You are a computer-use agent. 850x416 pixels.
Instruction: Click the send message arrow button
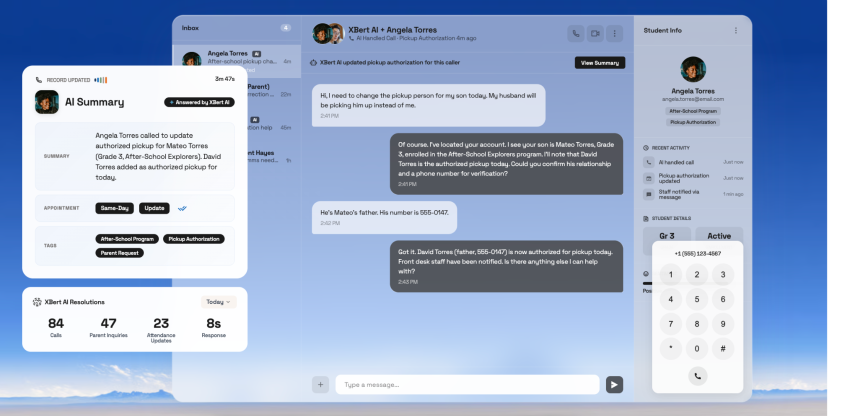614,385
